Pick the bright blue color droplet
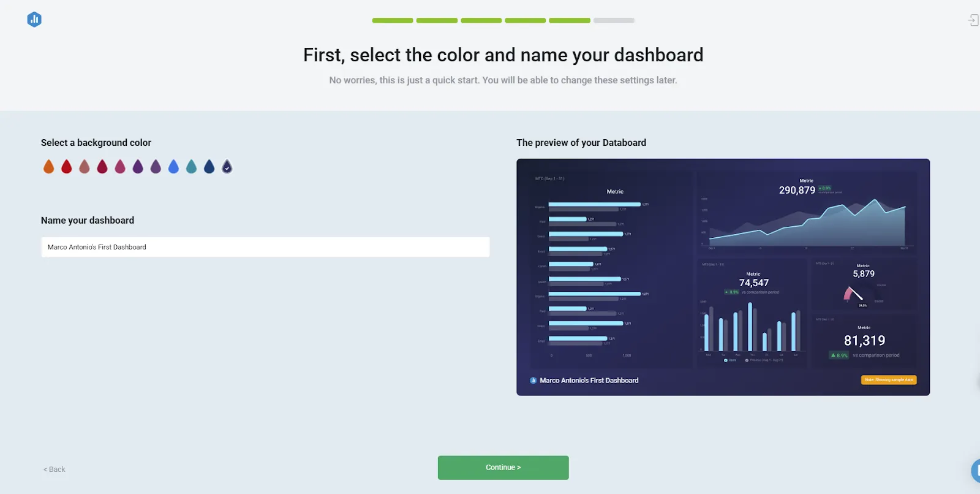The height and width of the screenshot is (494, 980). (173, 165)
